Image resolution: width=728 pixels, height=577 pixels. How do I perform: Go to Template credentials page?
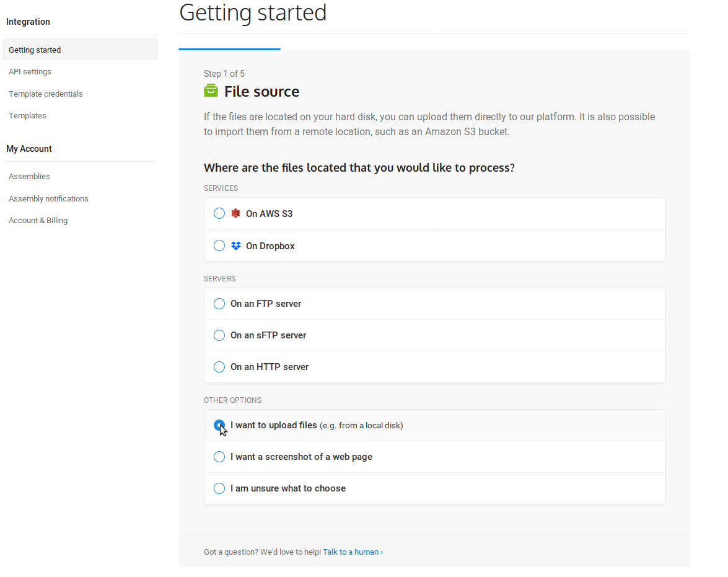tap(46, 94)
